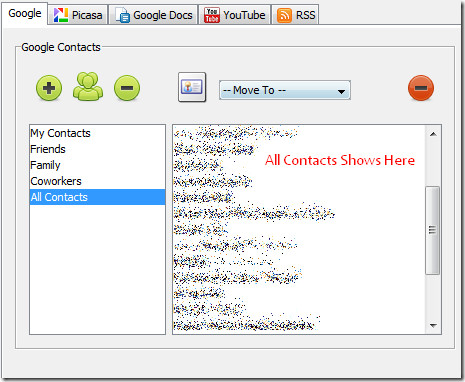Click the red minus delete icon
The width and height of the screenshot is (465, 382).
click(421, 88)
